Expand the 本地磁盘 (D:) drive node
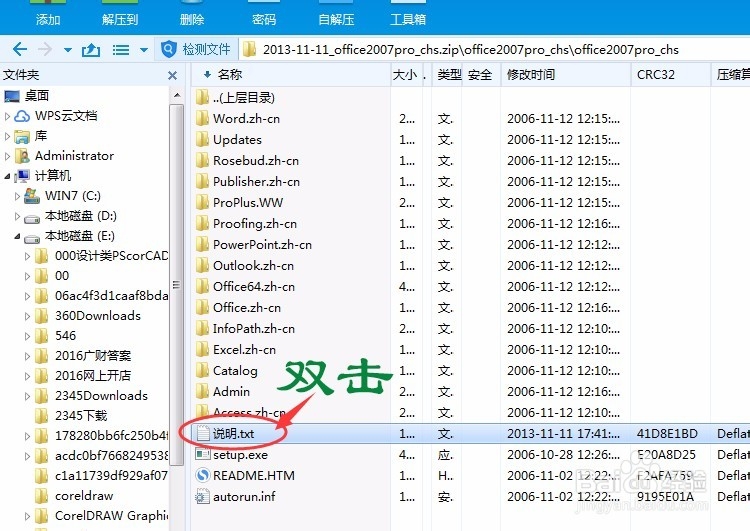This screenshot has height=531, width=750. tap(17, 216)
